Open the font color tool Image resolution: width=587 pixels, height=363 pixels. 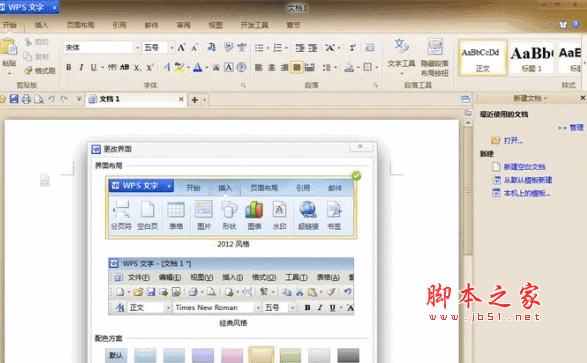[198, 67]
